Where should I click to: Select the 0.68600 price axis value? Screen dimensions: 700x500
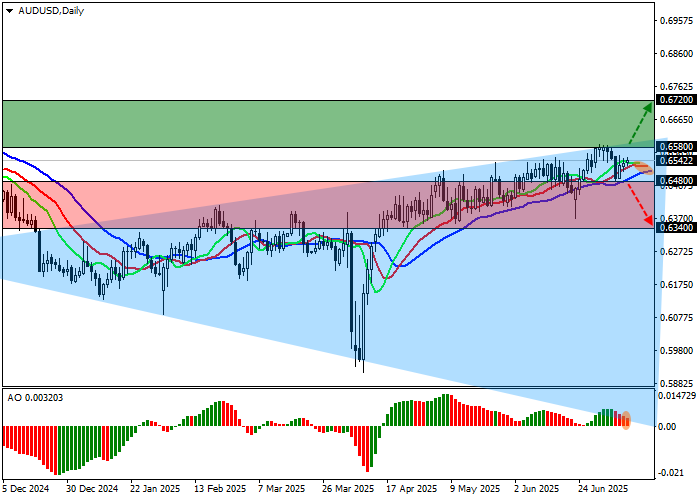click(677, 54)
